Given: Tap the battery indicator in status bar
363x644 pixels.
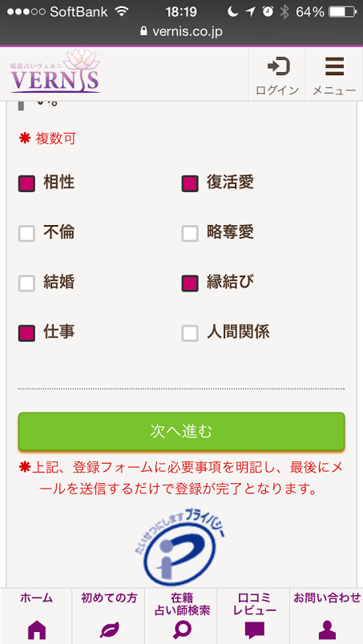Looking at the screenshot, I should tap(342, 12).
